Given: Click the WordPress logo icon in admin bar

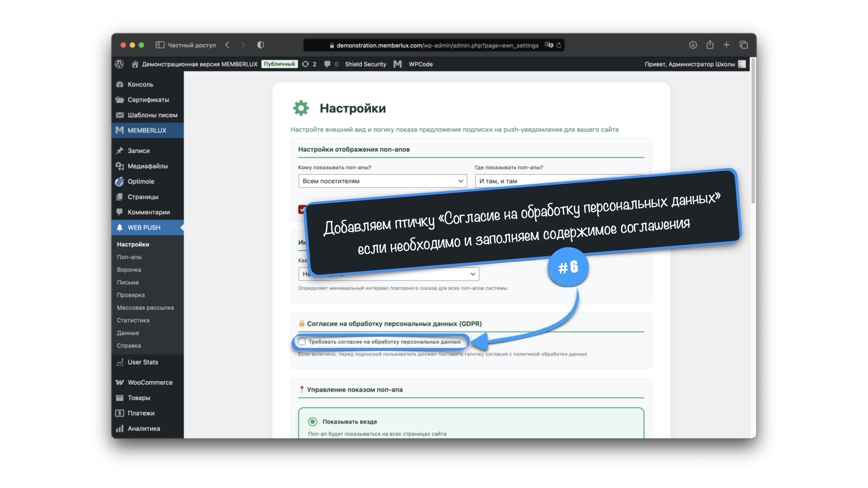Looking at the screenshot, I should 119,64.
